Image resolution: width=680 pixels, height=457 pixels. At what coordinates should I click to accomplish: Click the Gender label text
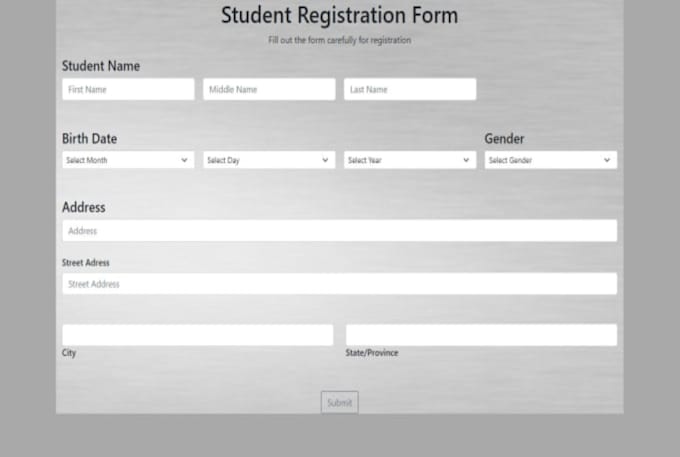[504, 139]
